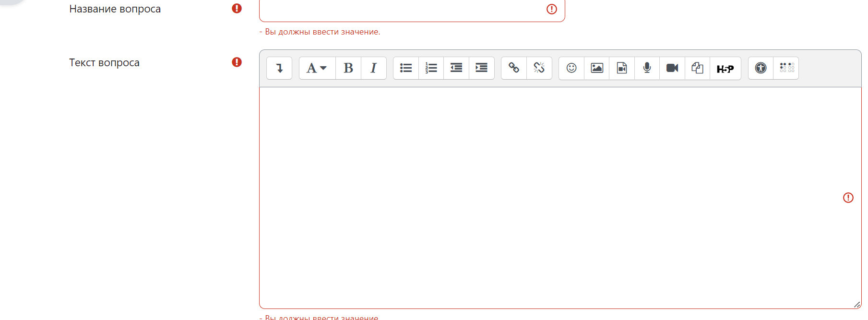Insert an unordered bullet list

pyautogui.click(x=406, y=68)
